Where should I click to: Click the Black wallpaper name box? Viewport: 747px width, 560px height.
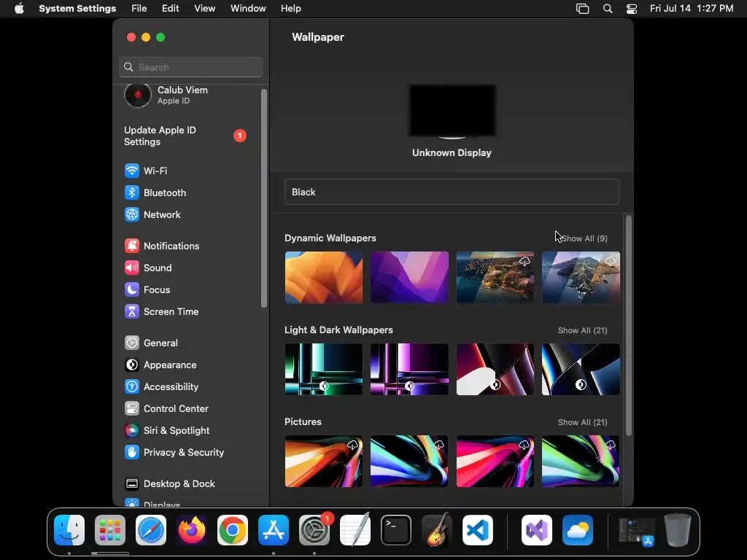452,192
